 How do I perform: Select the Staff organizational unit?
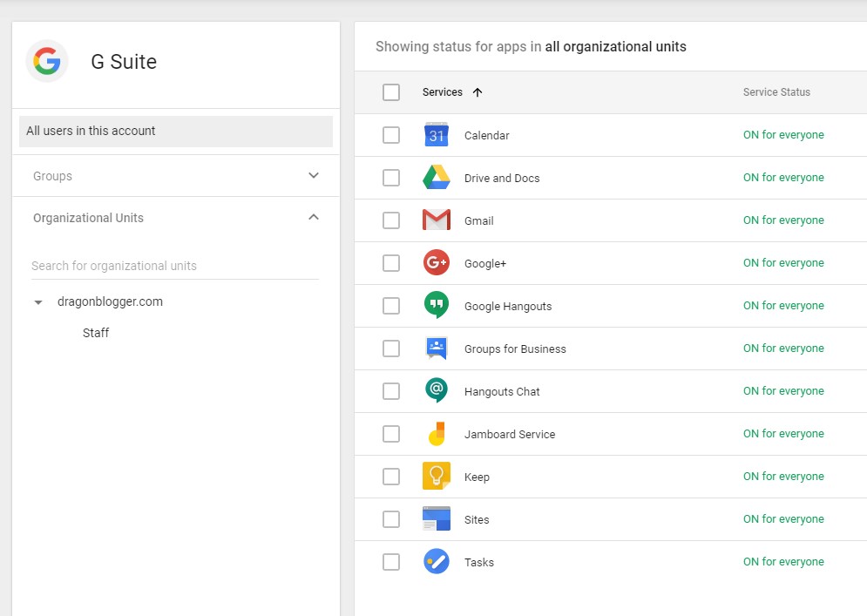click(96, 333)
